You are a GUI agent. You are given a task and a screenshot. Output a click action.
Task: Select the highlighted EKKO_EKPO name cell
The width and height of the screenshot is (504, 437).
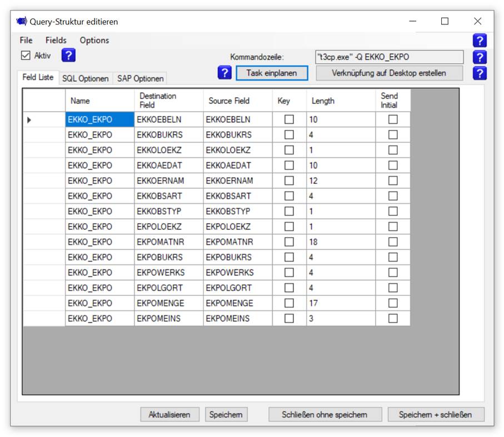point(99,119)
